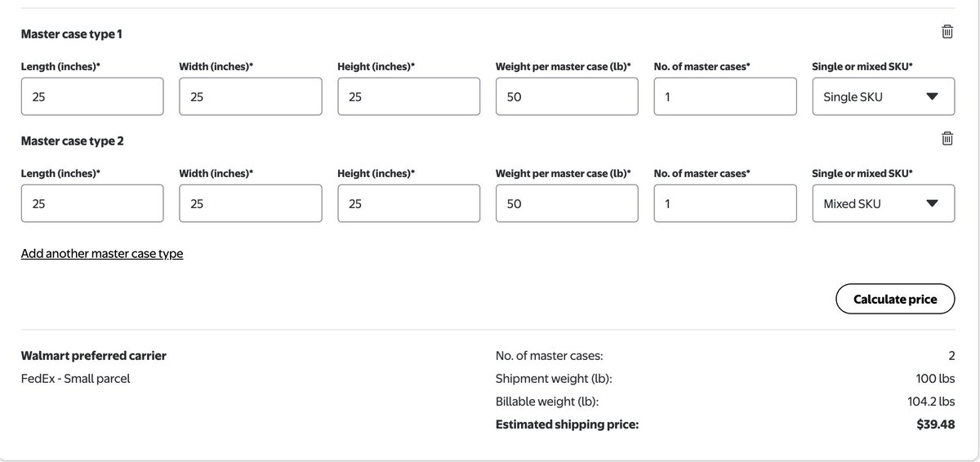
Task: Click the Master case type 2 heading
Action: coord(73,140)
